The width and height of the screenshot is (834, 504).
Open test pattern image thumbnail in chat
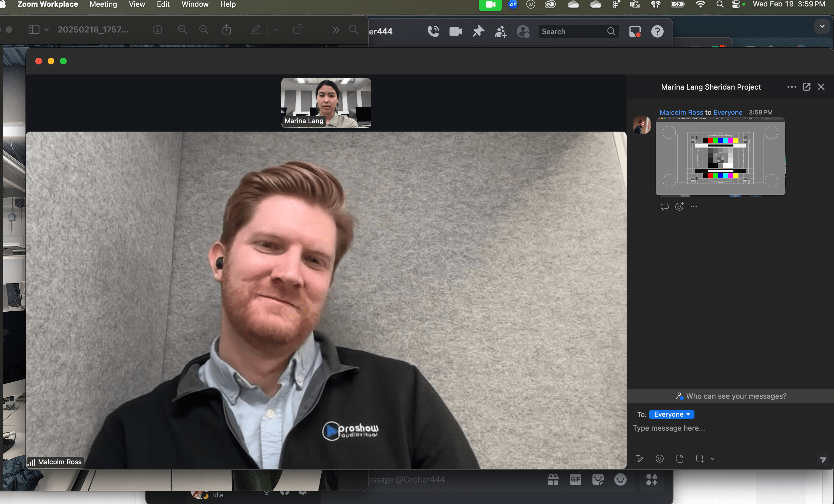720,157
